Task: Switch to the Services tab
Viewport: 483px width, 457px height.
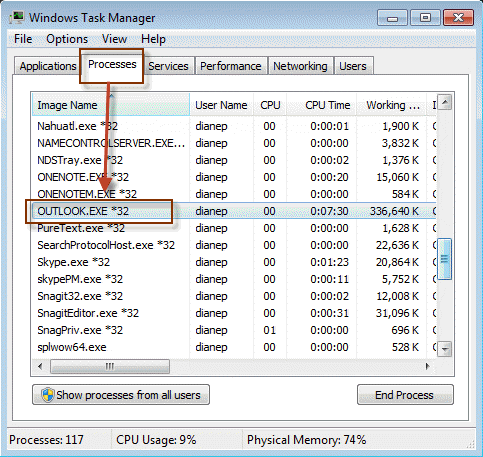Action: (168, 66)
